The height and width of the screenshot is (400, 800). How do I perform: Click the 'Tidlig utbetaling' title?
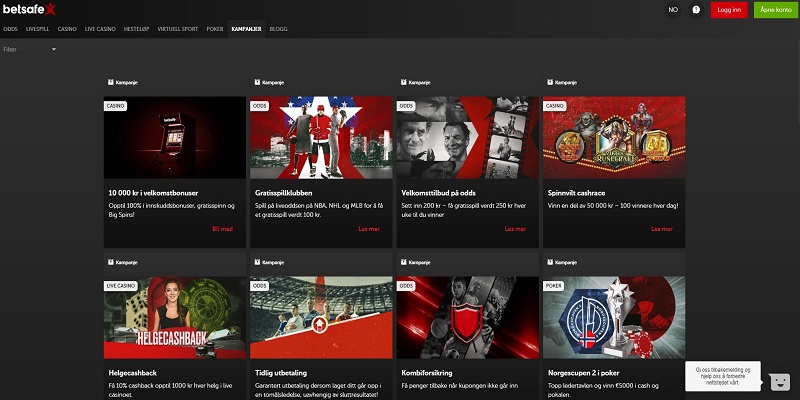tap(281, 373)
